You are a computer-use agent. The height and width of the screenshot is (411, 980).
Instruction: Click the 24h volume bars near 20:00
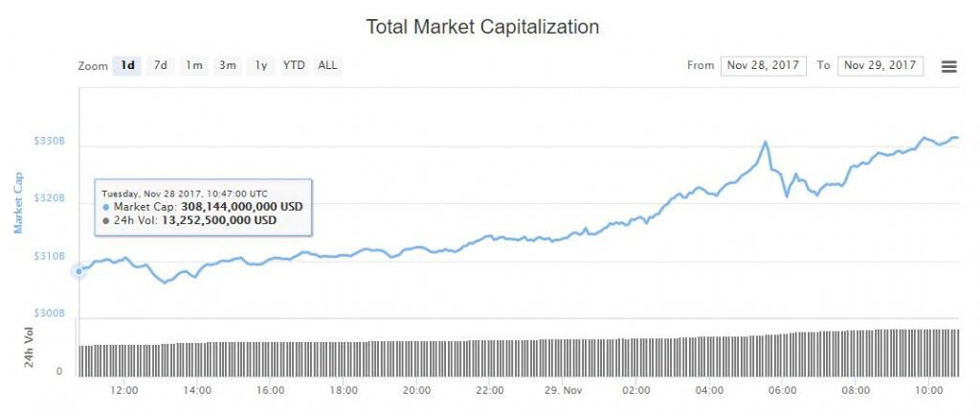[x=416, y=357]
